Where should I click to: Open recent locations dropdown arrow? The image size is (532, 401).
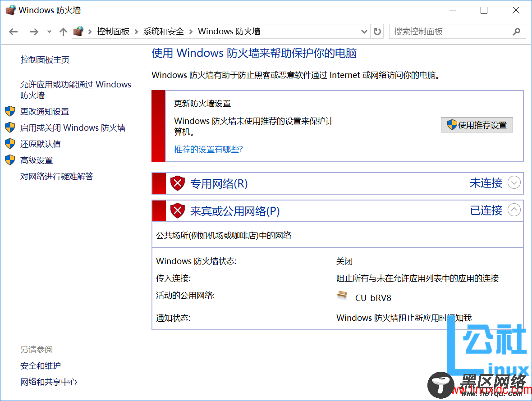click(x=49, y=32)
